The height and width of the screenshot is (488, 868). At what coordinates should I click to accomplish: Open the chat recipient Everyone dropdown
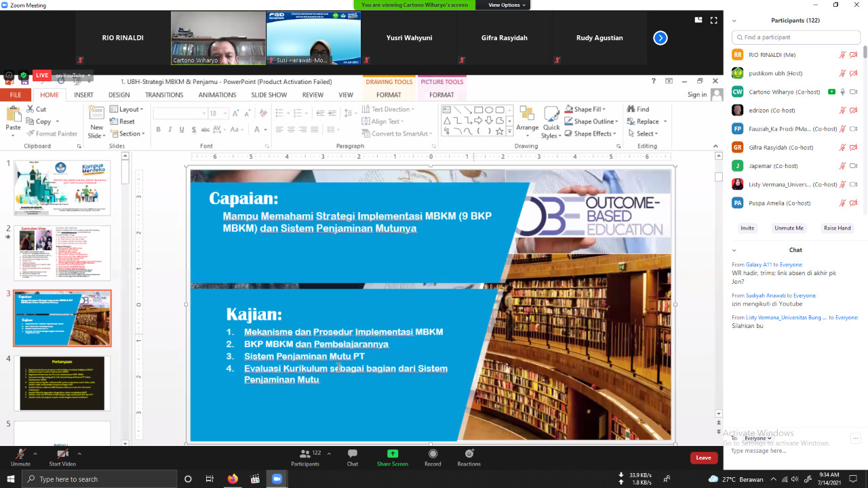click(x=757, y=439)
